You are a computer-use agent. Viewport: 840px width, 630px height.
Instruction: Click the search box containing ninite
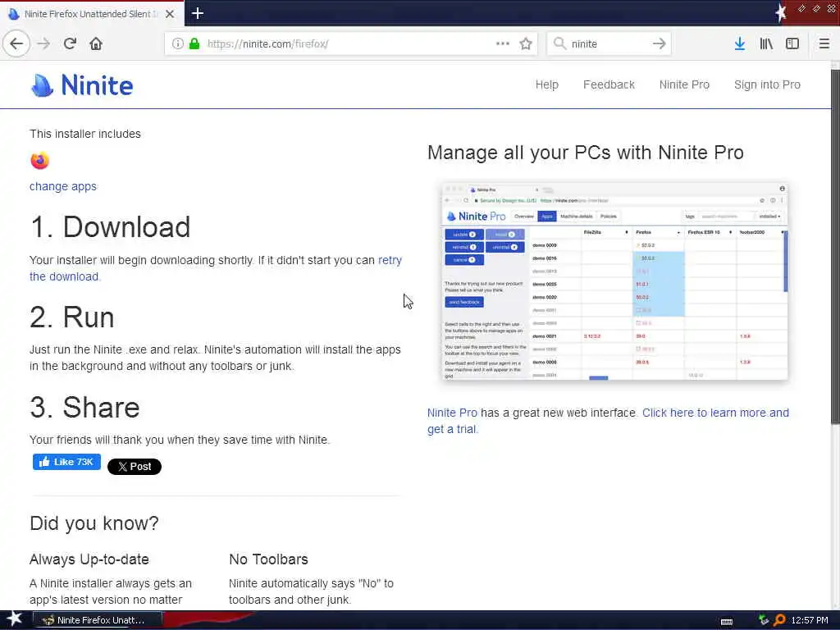[x=609, y=43]
